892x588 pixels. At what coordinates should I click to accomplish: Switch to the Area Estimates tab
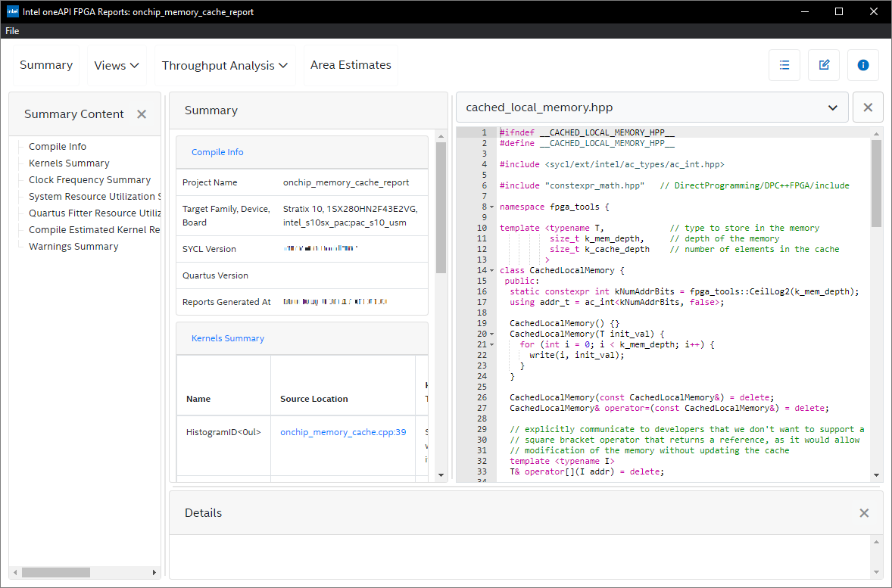tap(351, 65)
